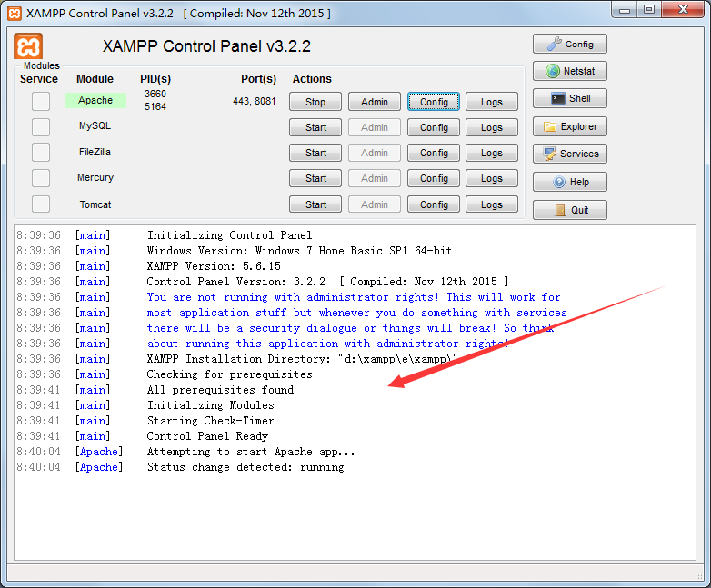Click Apache PID 5164
Viewport: 711px width, 588px height.
pos(155,106)
